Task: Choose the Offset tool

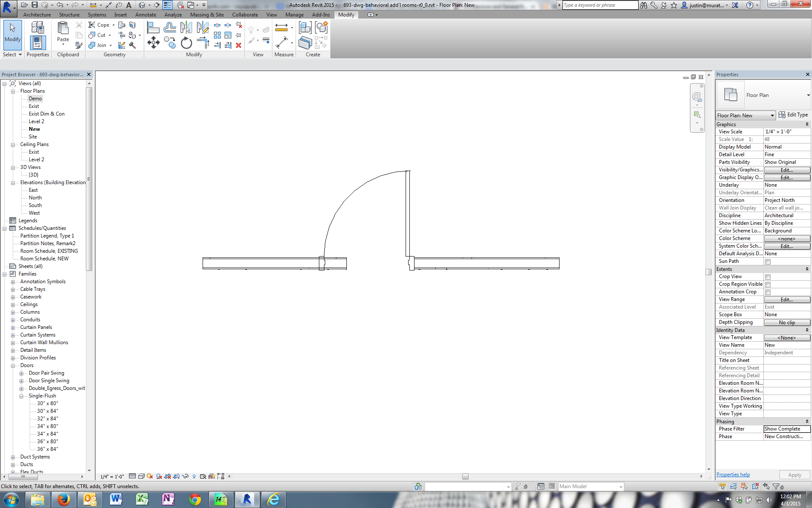Action: click(x=170, y=28)
